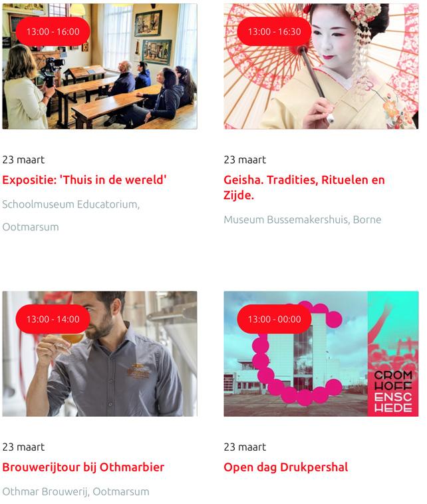Click the 23 maart date above the Expositie title
The width and height of the screenshot is (427, 504).
(x=23, y=160)
